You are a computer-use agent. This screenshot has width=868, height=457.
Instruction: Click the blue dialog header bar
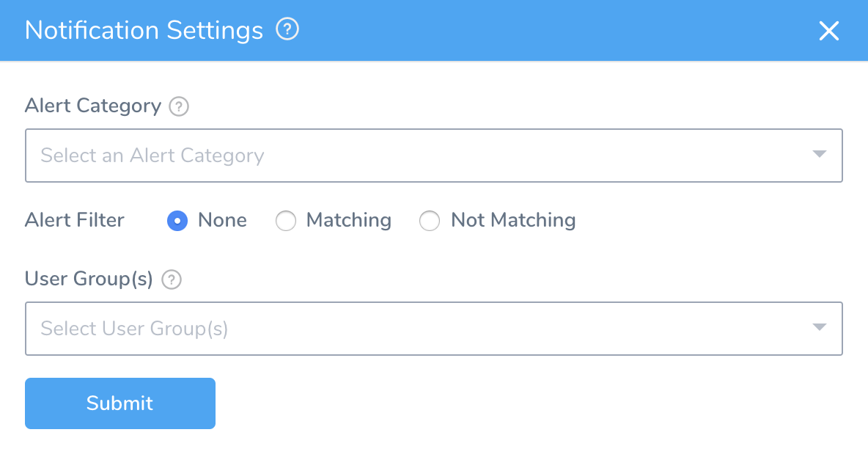pyautogui.click(x=434, y=31)
